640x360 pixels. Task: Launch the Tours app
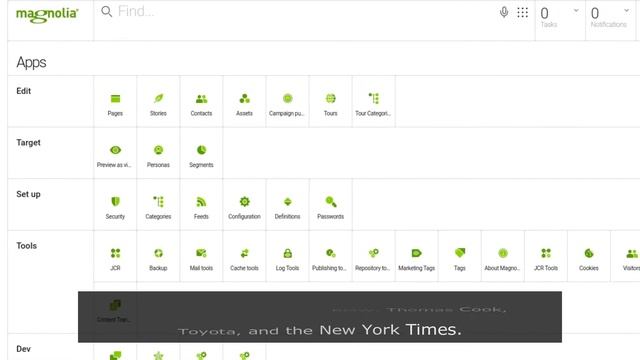coord(331,102)
